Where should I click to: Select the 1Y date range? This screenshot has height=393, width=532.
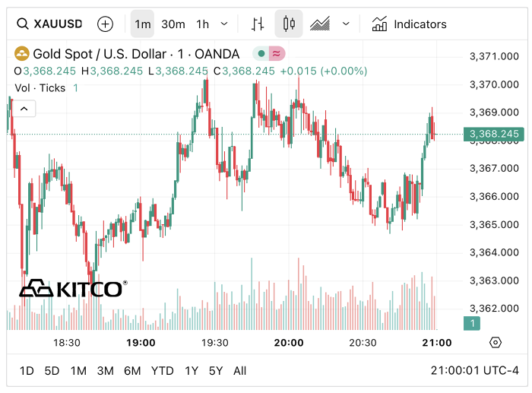(192, 371)
